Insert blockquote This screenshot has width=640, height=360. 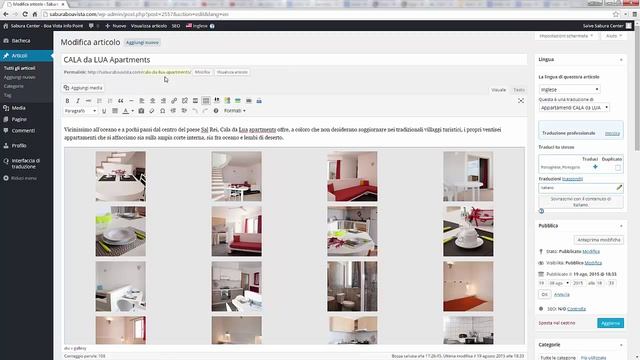tap(120, 101)
